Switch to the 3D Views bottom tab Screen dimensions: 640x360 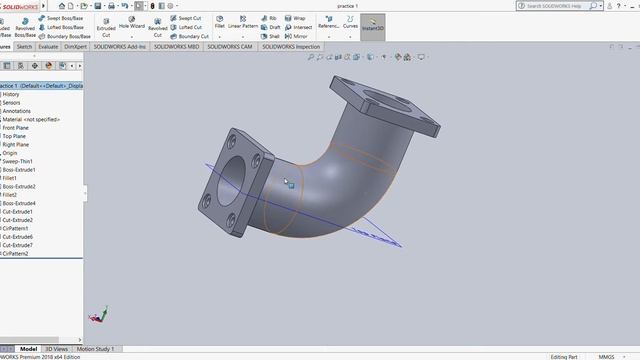click(x=56, y=349)
